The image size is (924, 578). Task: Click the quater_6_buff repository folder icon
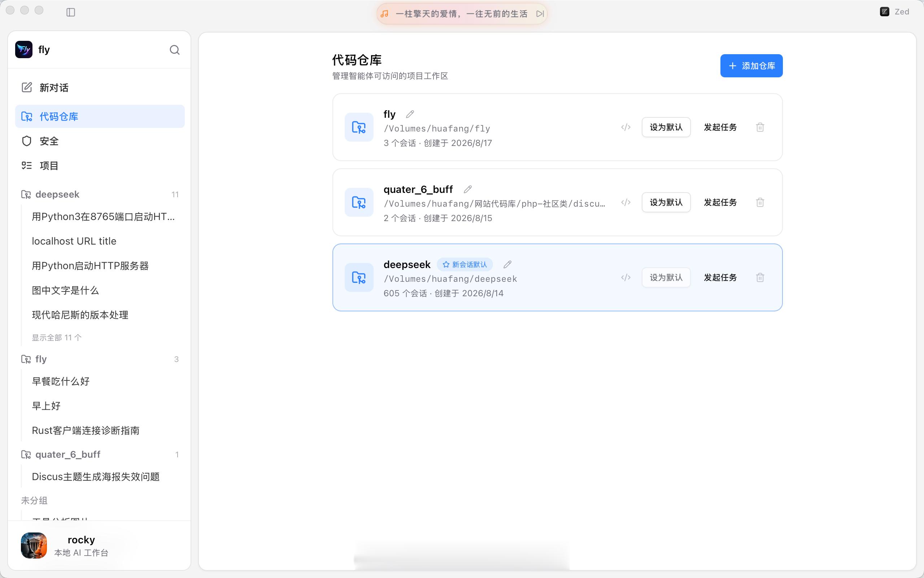click(359, 202)
